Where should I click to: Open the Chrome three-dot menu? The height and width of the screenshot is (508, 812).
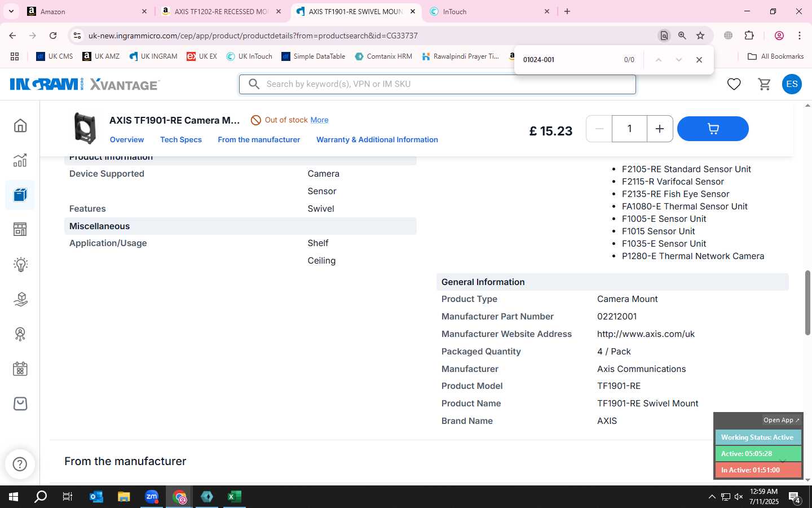tap(800, 36)
